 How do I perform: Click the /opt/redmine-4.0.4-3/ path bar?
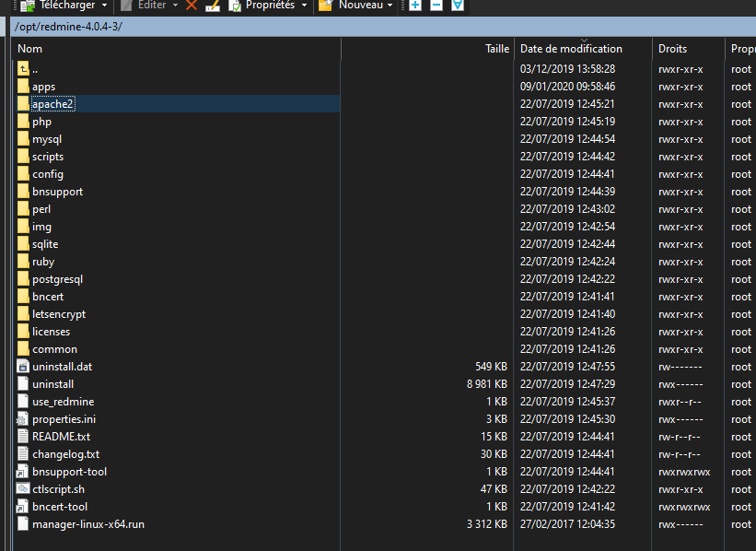tap(383, 27)
